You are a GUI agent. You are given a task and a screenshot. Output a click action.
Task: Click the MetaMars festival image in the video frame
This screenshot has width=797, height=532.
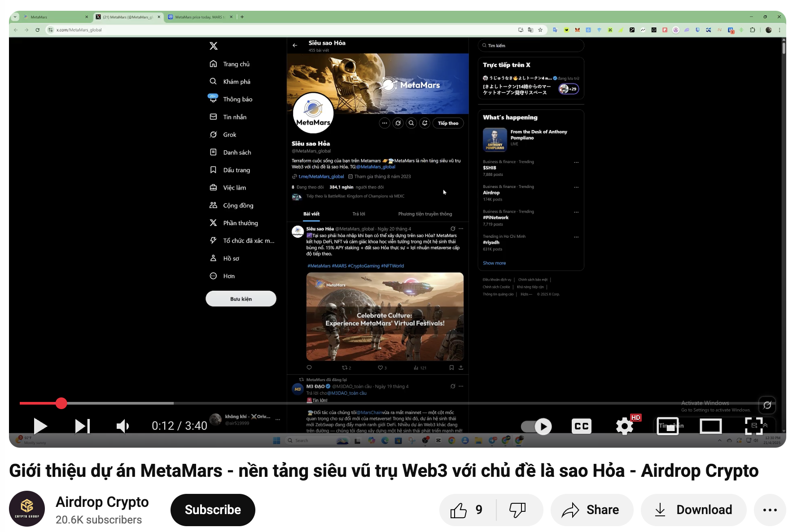pos(385,316)
